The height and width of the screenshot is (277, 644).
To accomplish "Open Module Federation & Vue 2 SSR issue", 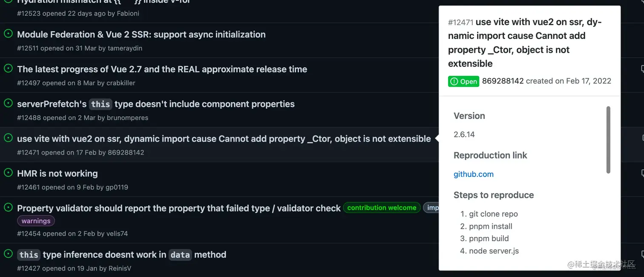I will click(141, 35).
